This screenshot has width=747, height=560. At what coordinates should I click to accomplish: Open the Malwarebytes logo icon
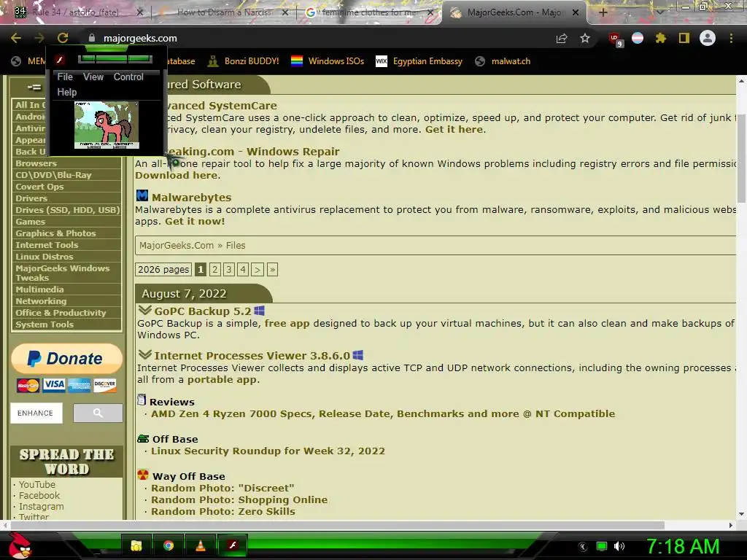(x=142, y=195)
